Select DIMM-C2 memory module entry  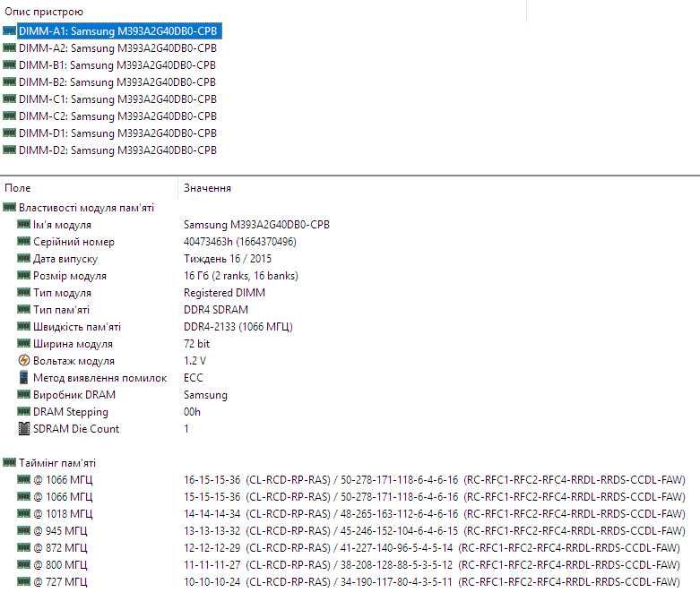(x=117, y=116)
